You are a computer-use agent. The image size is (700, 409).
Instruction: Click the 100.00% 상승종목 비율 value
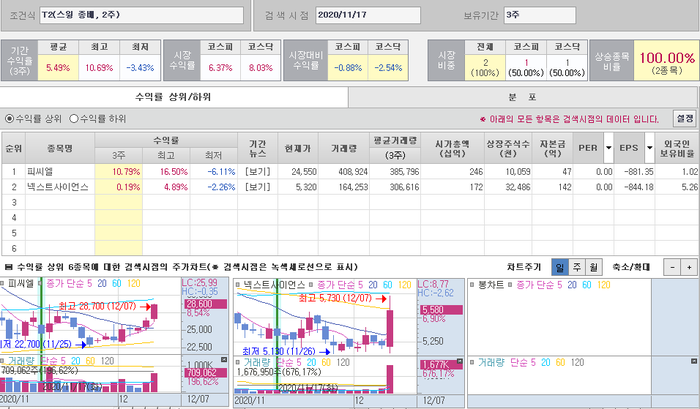[667, 58]
